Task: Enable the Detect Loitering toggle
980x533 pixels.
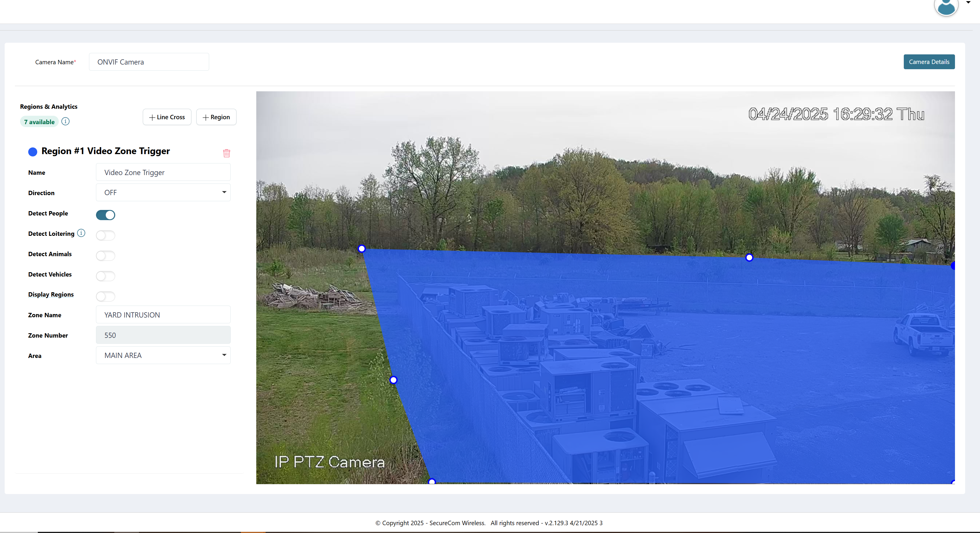Action: click(x=105, y=235)
